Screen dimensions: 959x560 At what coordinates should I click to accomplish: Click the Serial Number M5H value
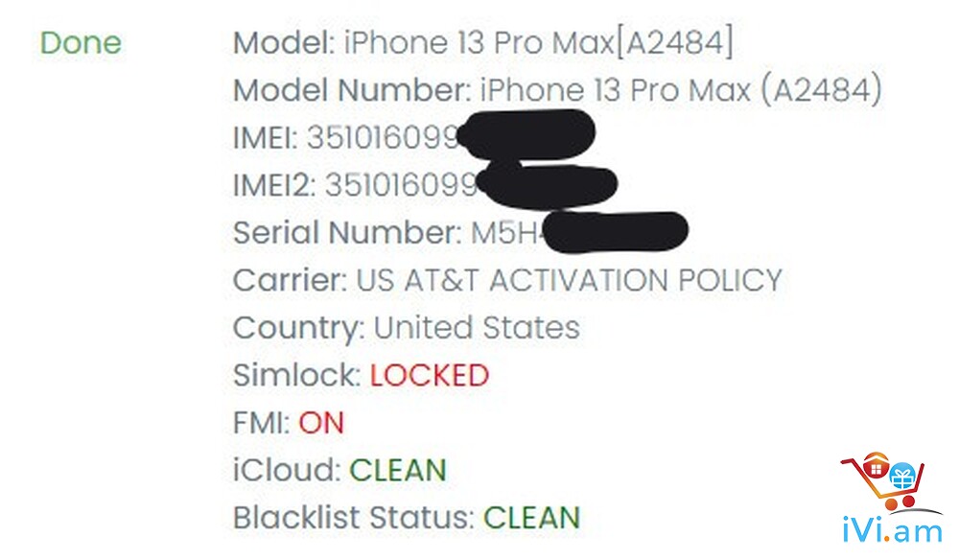click(506, 233)
